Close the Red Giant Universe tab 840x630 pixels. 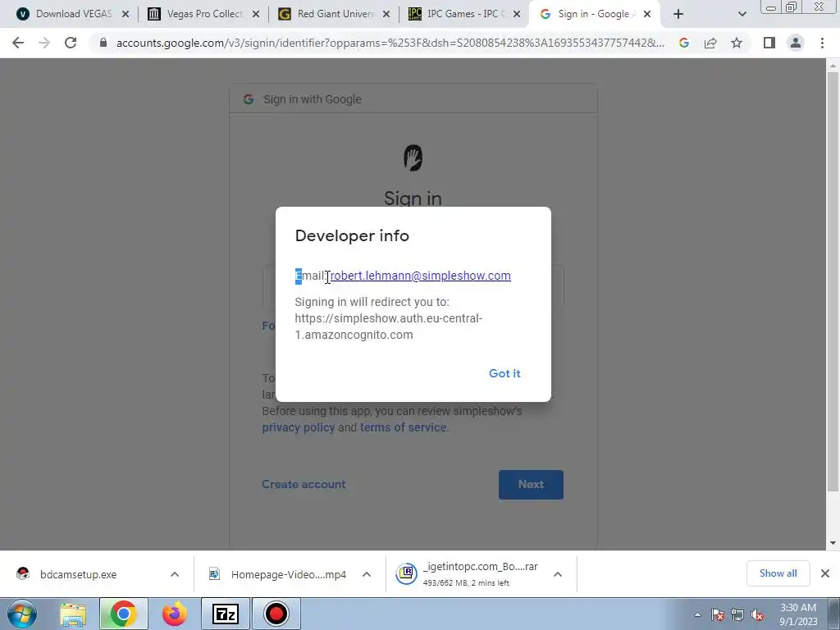point(386,15)
